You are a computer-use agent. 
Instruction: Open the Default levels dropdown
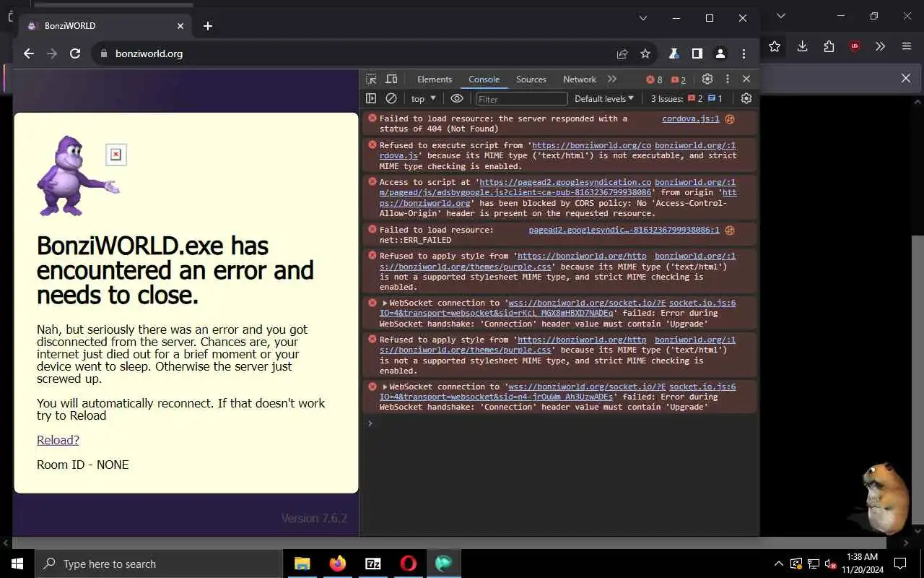coord(604,98)
